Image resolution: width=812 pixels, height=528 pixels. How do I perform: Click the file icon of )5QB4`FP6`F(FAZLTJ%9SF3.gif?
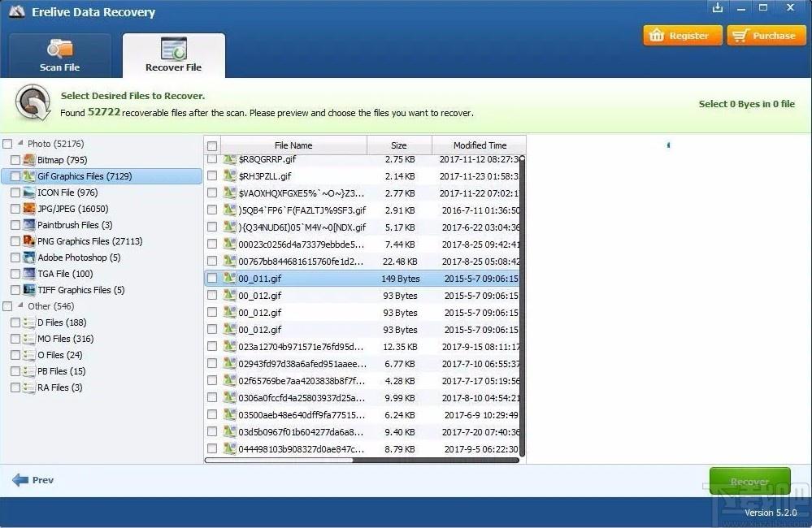[229, 210]
